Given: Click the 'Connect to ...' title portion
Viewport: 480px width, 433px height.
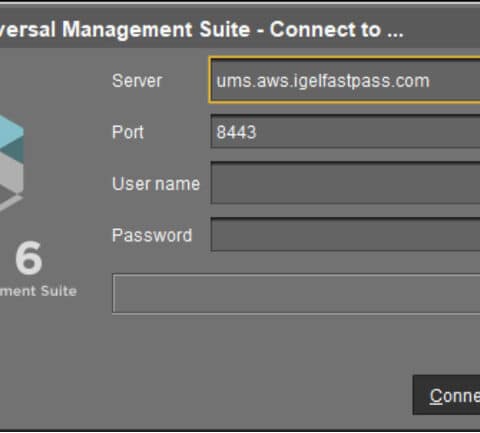Looking at the screenshot, I should (337, 30).
